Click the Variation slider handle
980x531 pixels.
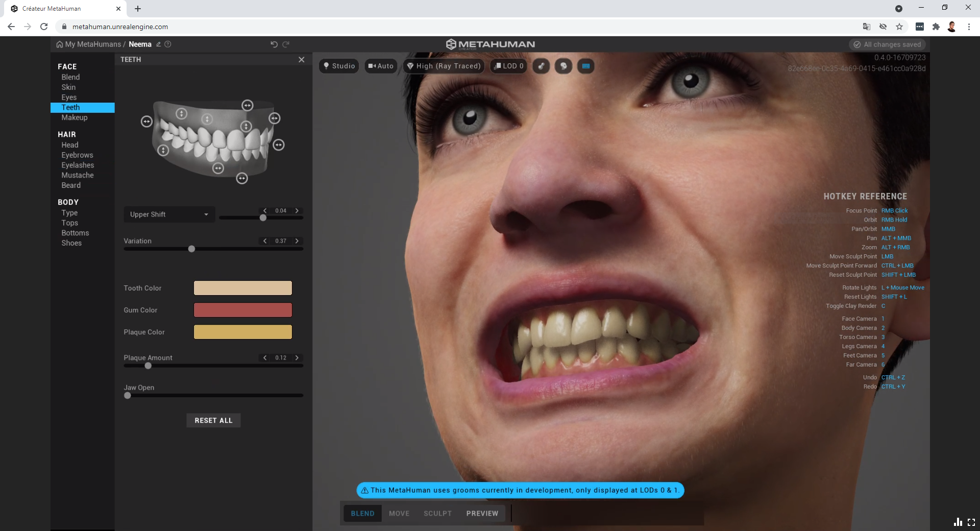pos(191,249)
